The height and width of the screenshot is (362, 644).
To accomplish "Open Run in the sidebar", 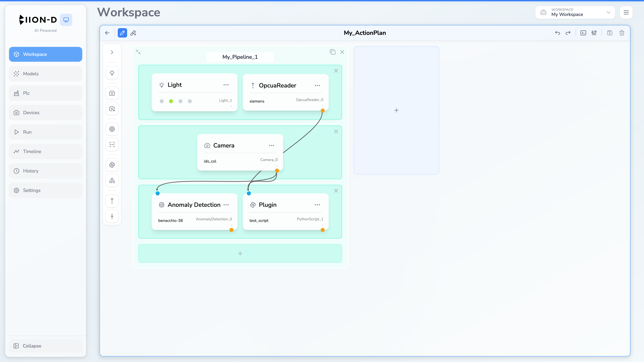I will click(46, 132).
